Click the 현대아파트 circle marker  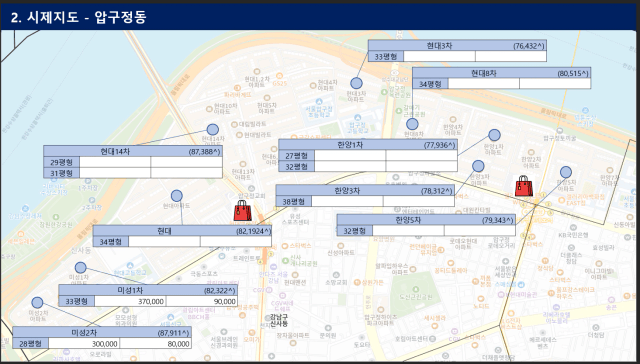(177, 196)
